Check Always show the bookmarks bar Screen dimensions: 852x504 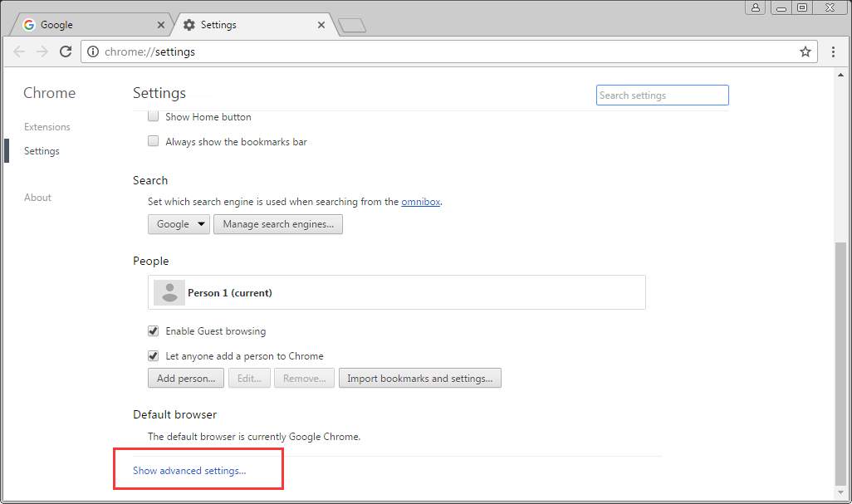tap(154, 141)
